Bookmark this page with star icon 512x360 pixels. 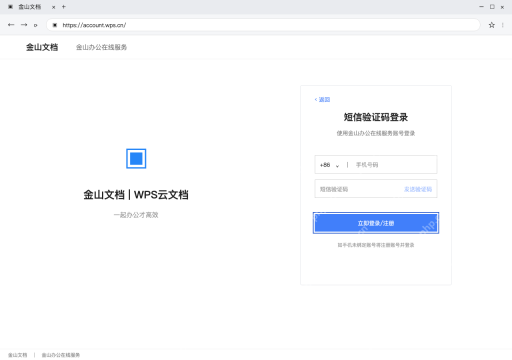point(492,25)
